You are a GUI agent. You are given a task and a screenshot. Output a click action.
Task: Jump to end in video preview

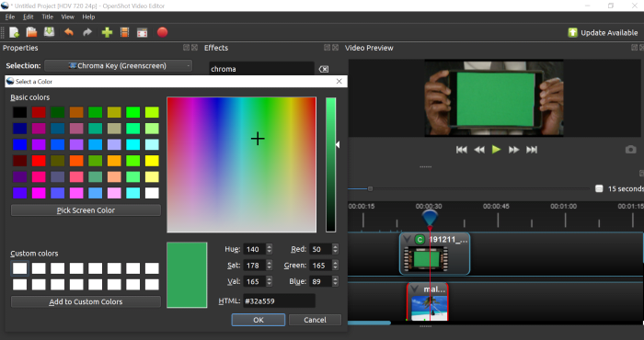tap(532, 150)
